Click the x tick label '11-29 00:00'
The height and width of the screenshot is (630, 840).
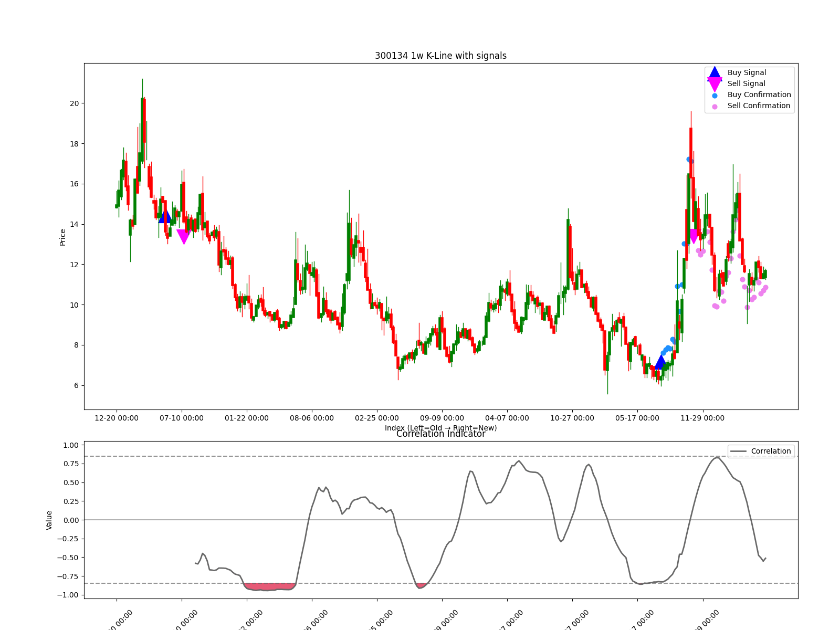point(702,418)
